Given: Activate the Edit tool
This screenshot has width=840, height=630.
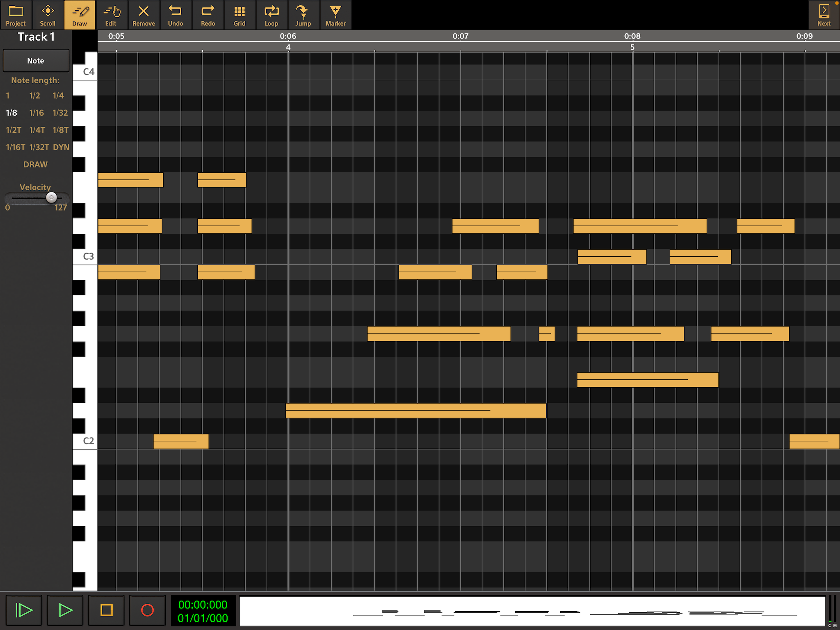Looking at the screenshot, I should coord(111,15).
